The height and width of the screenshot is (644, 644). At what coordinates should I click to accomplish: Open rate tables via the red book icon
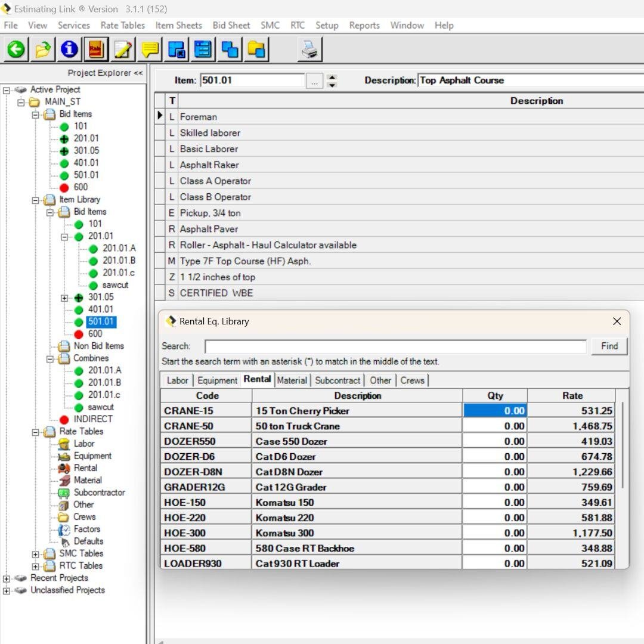[95, 49]
